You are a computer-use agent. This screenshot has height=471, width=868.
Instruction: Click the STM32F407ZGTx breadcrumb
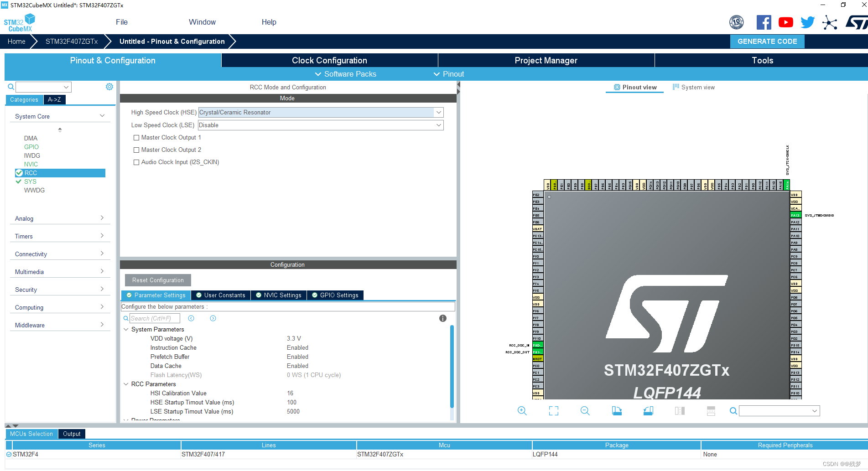click(72, 41)
